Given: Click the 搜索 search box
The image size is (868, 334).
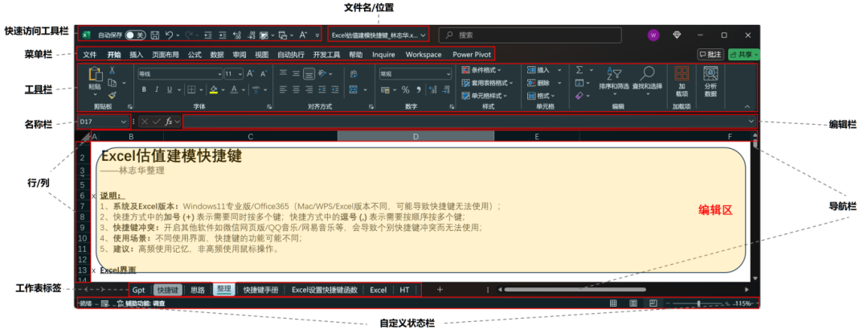Looking at the screenshot, I should 530,35.
